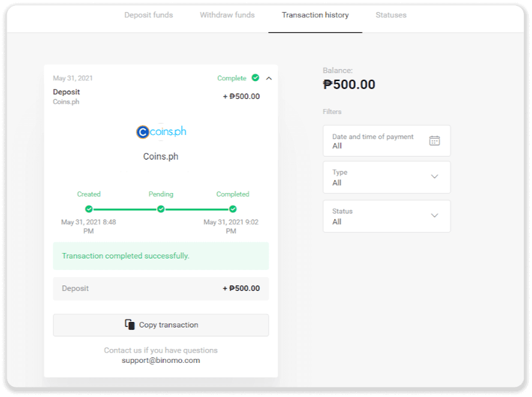Viewport: 532px width, 397px height.
Task: Click the Coins.ph logo
Action: pos(161,132)
